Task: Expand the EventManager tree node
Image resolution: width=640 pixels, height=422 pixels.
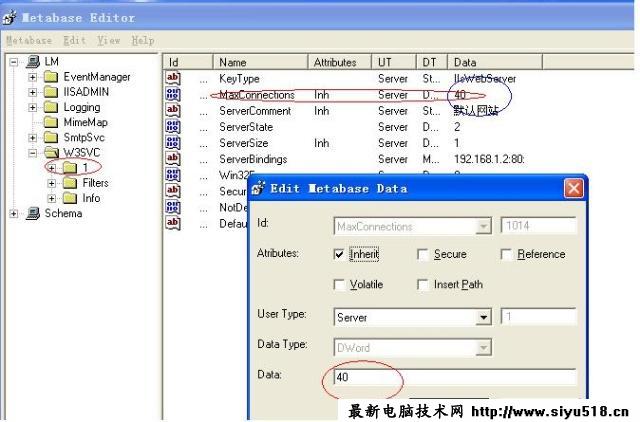Action: pos(33,77)
